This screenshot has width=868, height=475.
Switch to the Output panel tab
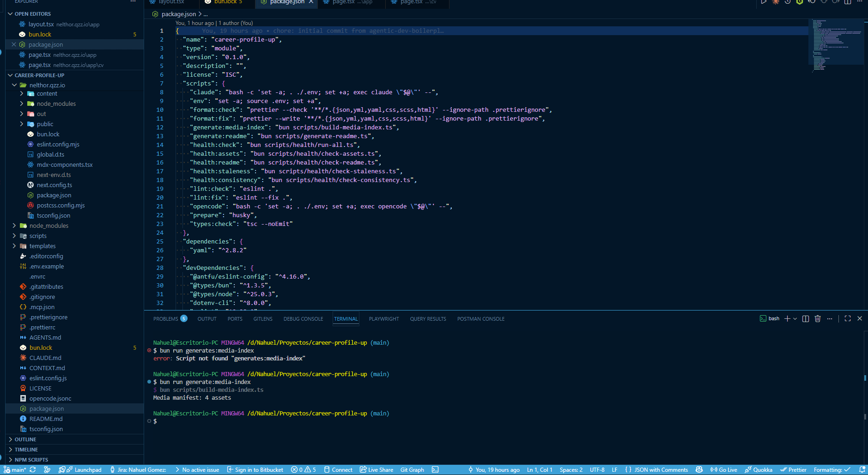[207, 319]
